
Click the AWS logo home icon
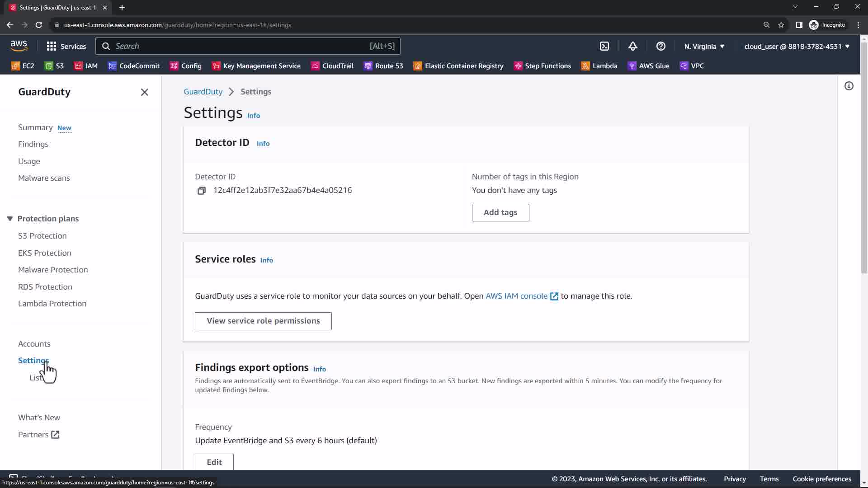click(19, 46)
